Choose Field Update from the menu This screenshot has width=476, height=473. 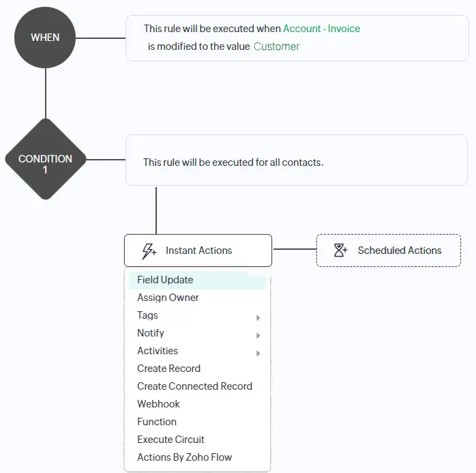[x=165, y=280]
